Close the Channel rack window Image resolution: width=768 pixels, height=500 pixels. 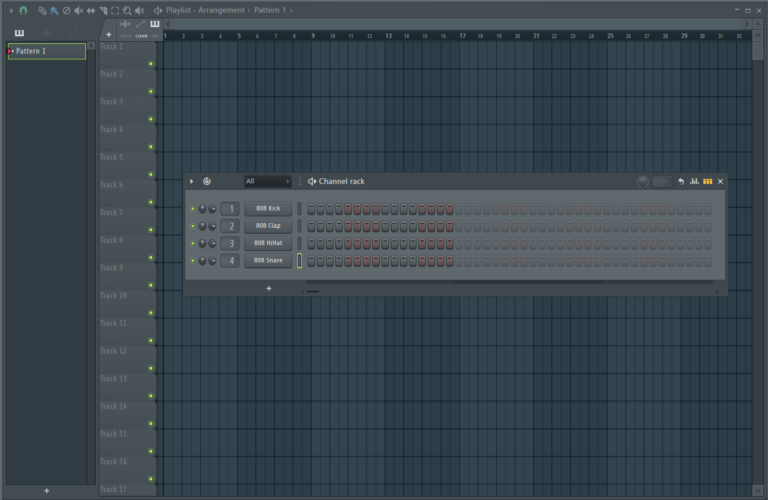[720, 182]
